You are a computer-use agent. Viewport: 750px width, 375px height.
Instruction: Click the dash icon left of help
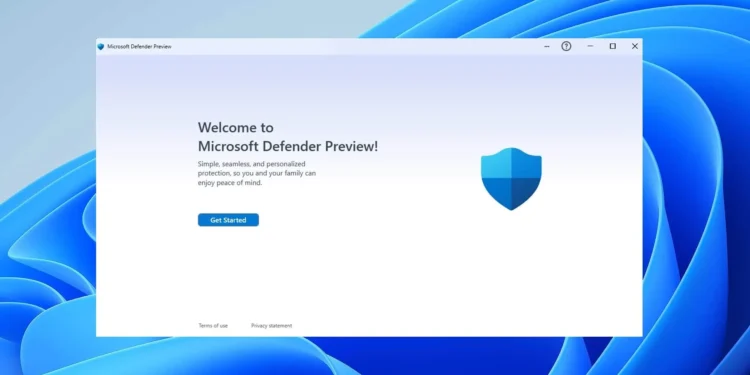coord(547,46)
